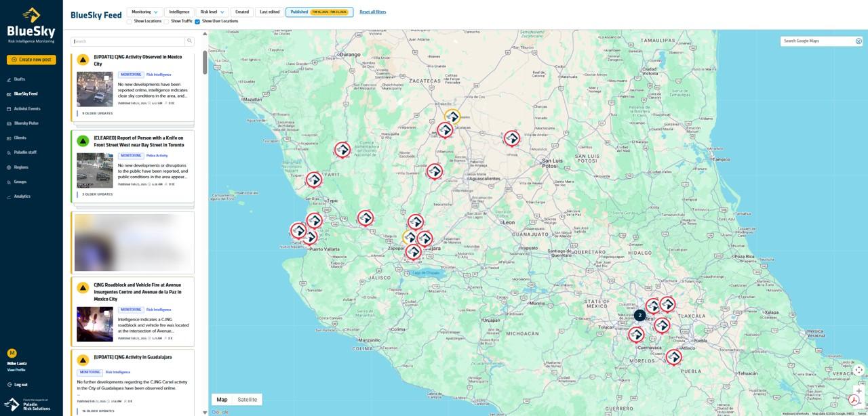
Task: Uncheck the Show User Locations checkbox
Action: point(197,22)
